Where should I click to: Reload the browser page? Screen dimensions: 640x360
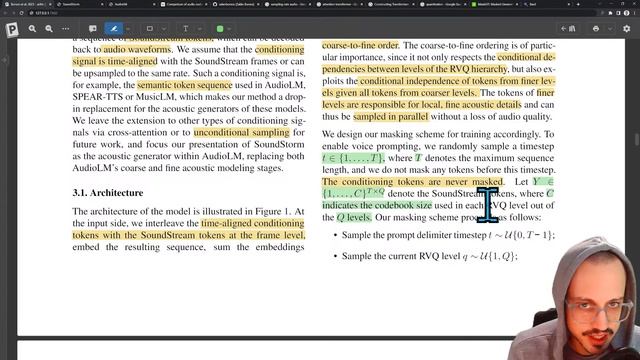(21, 13)
